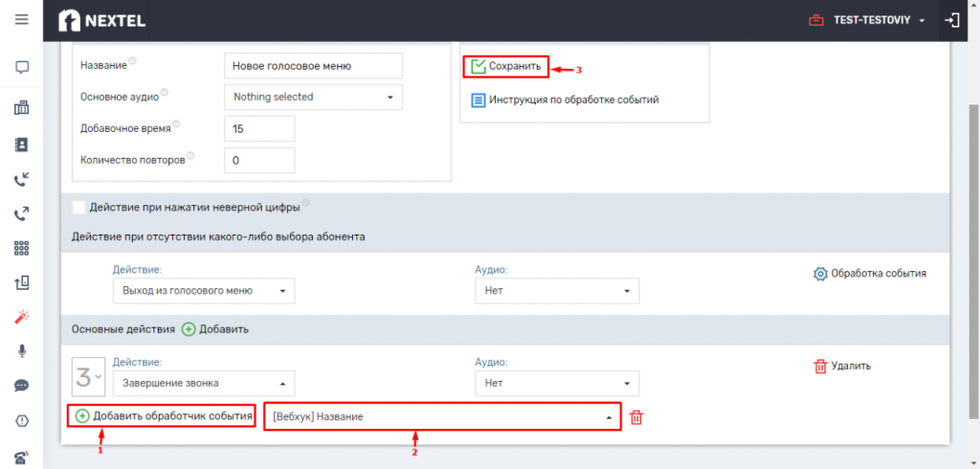Click the Название text field

[x=313, y=65]
